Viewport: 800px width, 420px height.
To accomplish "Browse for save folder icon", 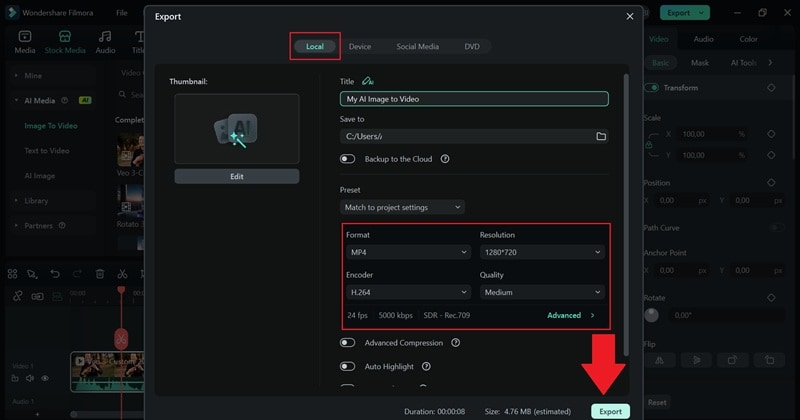I will pos(601,136).
